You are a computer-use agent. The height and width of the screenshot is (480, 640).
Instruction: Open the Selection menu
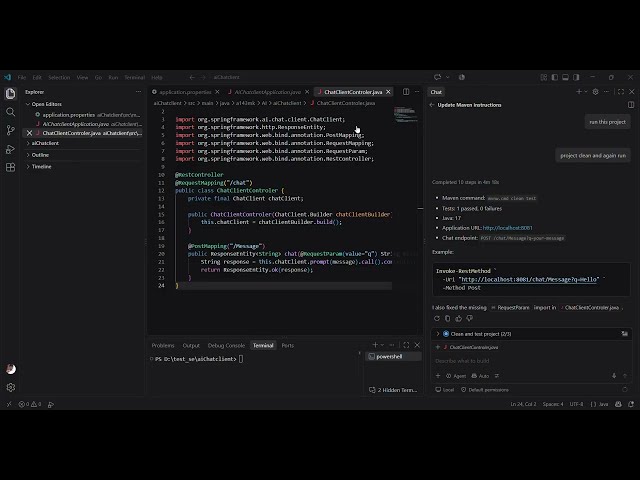click(59, 77)
